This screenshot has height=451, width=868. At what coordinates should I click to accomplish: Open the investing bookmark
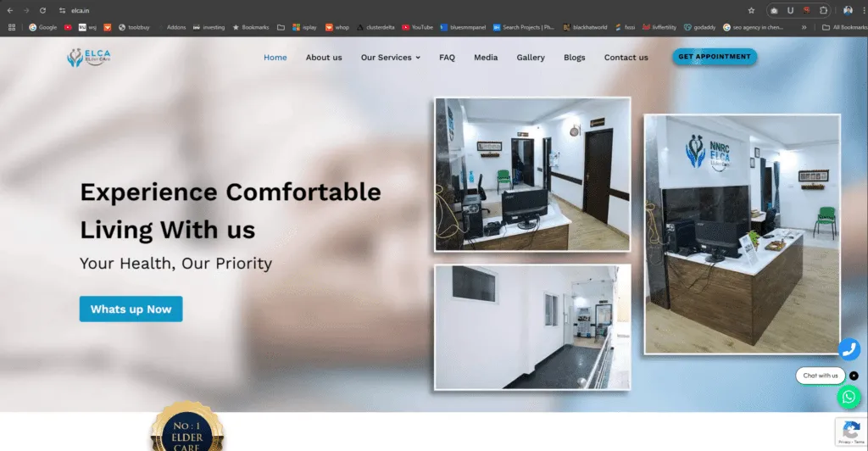pos(209,27)
